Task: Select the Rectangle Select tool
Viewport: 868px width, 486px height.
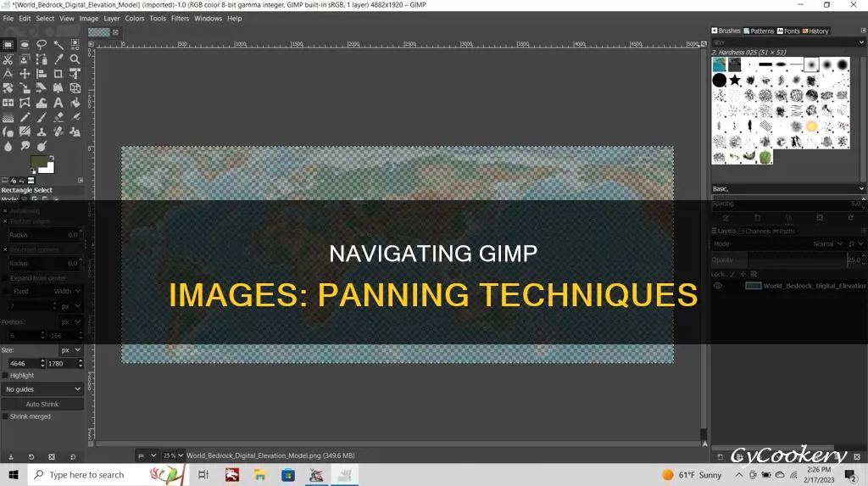Action: [x=8, y=44]
